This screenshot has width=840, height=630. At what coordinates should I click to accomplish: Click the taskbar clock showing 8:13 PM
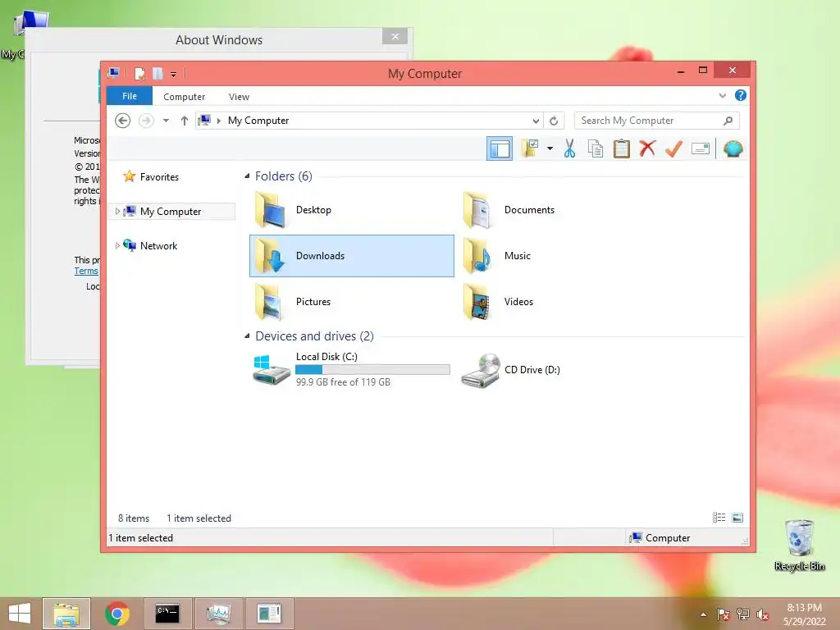click(x=804, y=614)
